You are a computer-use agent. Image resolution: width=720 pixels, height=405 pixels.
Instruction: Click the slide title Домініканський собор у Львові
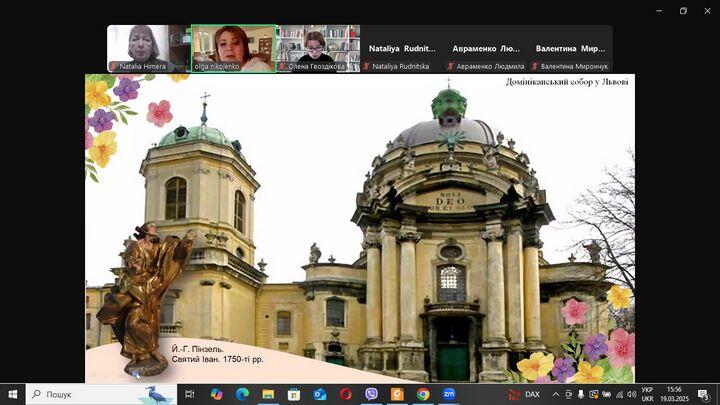[567, 82]
